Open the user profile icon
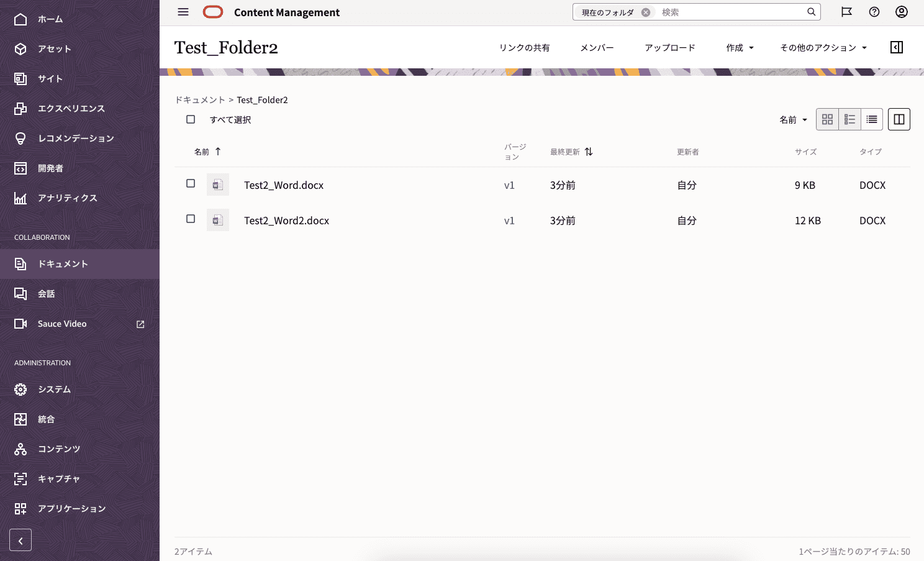 point(902,12)
